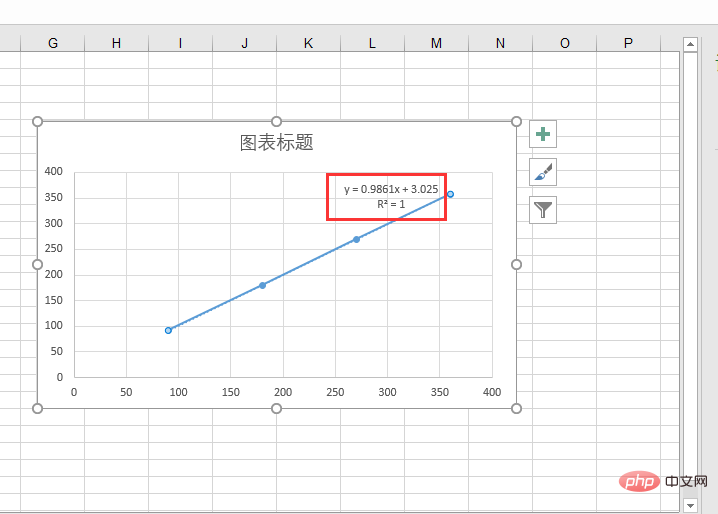Viewport: 718px width, 514px height.
Task: Select column L header
Action: [x=372, y=44]
